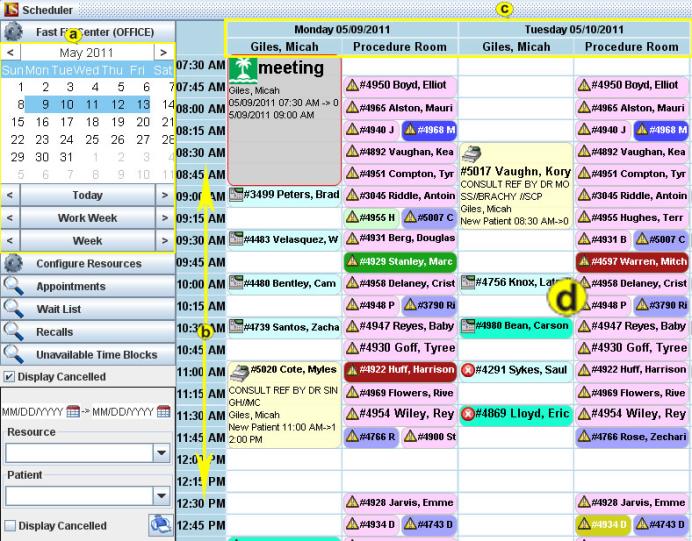Click previous arrow beside Week button
This screenshot has height=541, width=692.
point(10,240)
